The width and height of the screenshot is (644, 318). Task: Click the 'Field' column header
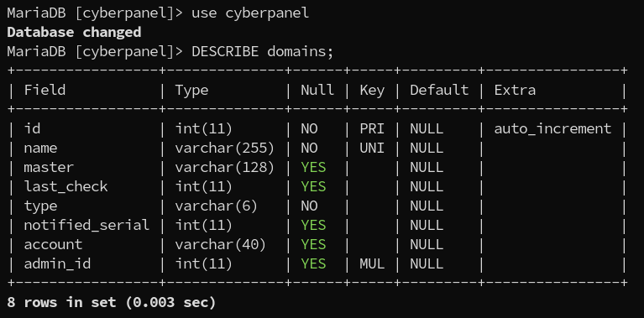click(45, 91)
